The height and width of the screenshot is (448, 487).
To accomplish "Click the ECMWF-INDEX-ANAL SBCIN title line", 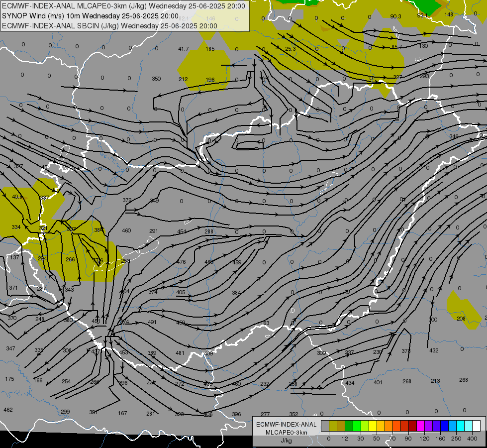I will [109, 26].
